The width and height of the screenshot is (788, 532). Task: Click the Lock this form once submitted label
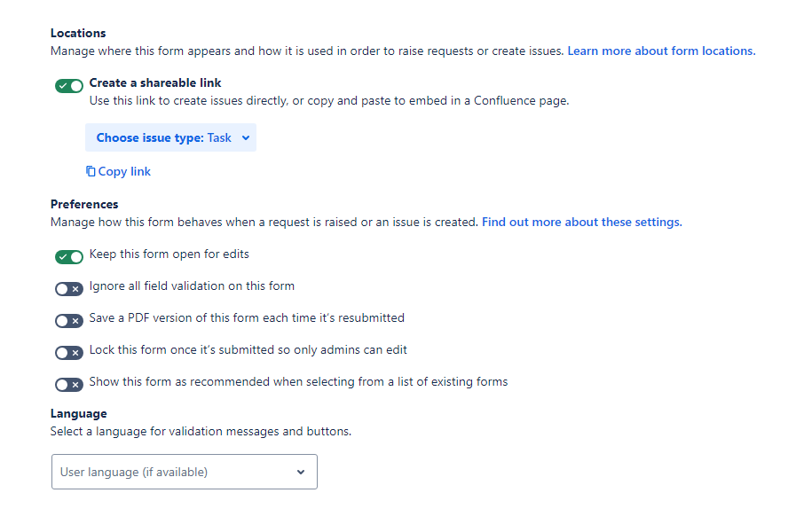point(248,349)
